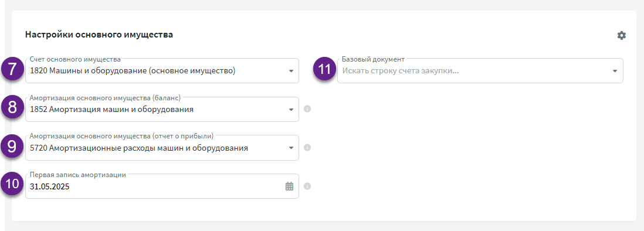Click the purple number 11 badge
The width and height of the screenshot is (644, 231).
(324, 69)
